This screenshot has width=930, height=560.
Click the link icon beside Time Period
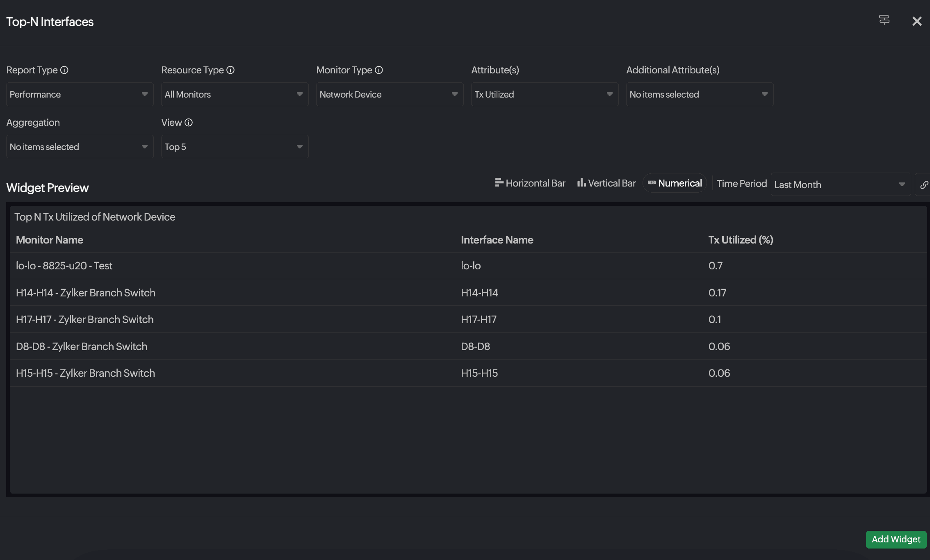point(923,185)
